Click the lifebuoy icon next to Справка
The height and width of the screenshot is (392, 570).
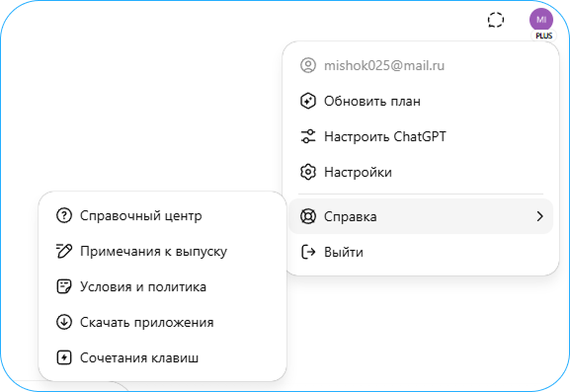click(x=308, y=216)
